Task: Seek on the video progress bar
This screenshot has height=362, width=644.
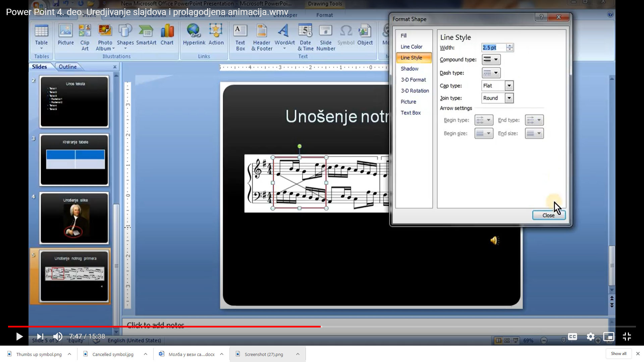Action: click(x=322, y=326)
